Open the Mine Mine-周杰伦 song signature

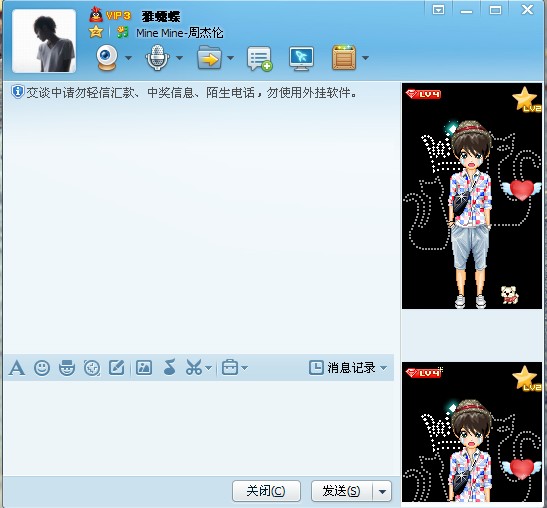[180, 33]
